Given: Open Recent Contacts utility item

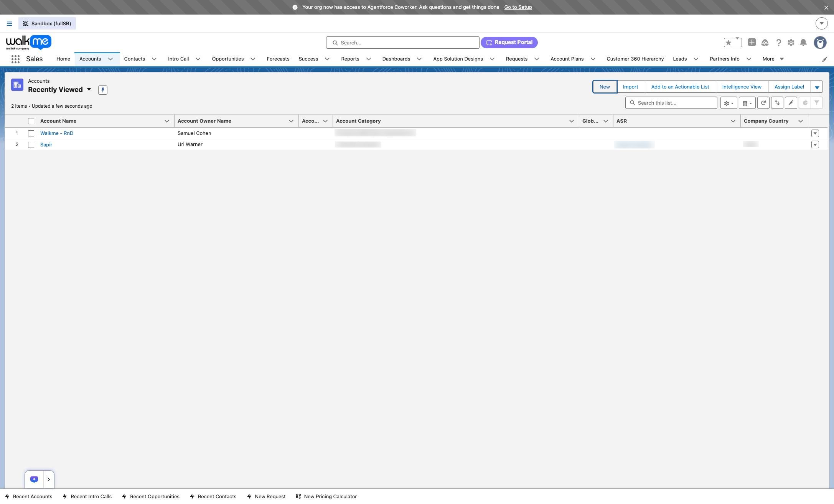Looking at the screenshot, I should [x=213, y=497].
